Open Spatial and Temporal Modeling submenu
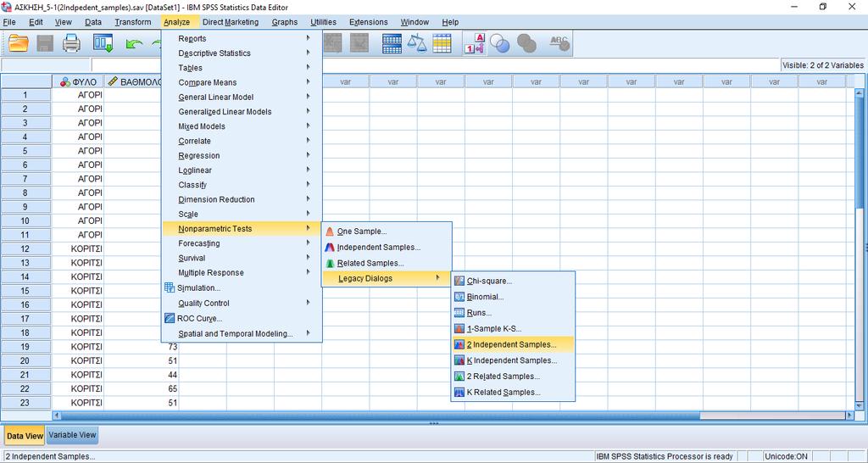This screenshot has height=463, width=868. click(242, 333)
